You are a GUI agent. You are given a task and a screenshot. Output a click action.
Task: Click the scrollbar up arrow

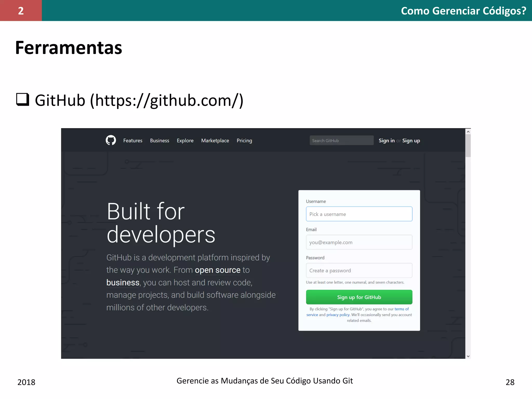point(468,132)
